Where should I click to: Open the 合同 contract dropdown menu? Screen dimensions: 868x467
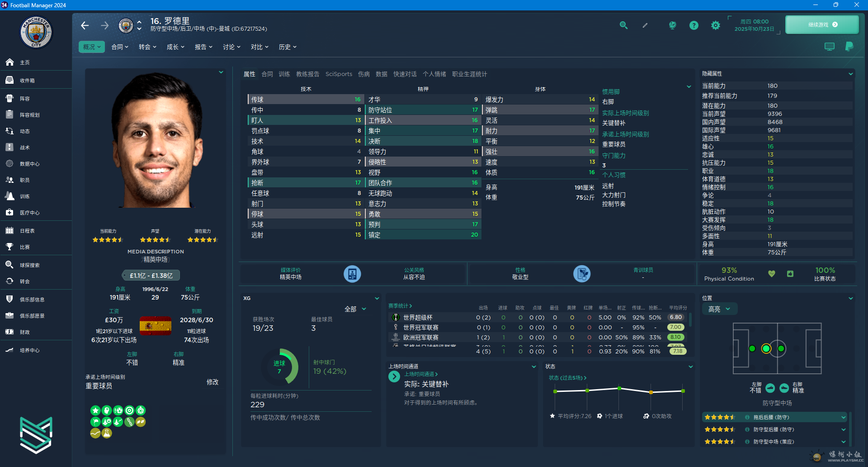[x=120, y=47]
